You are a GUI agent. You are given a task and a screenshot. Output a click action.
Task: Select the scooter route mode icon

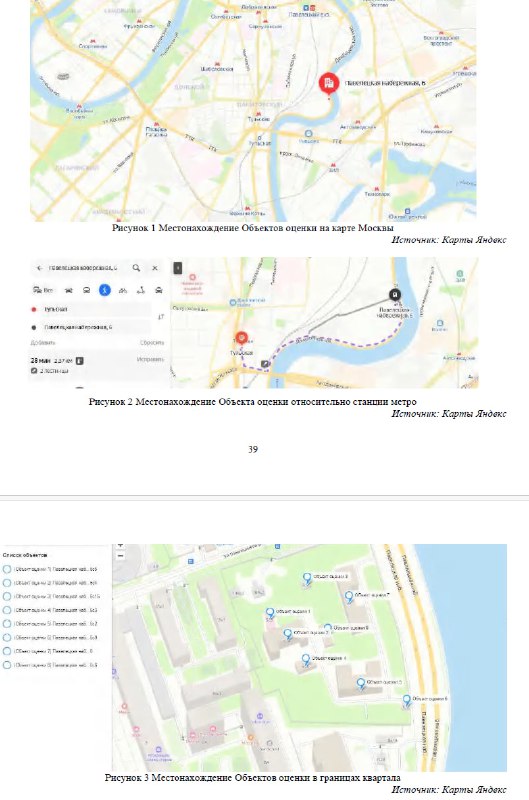[141, 290]
